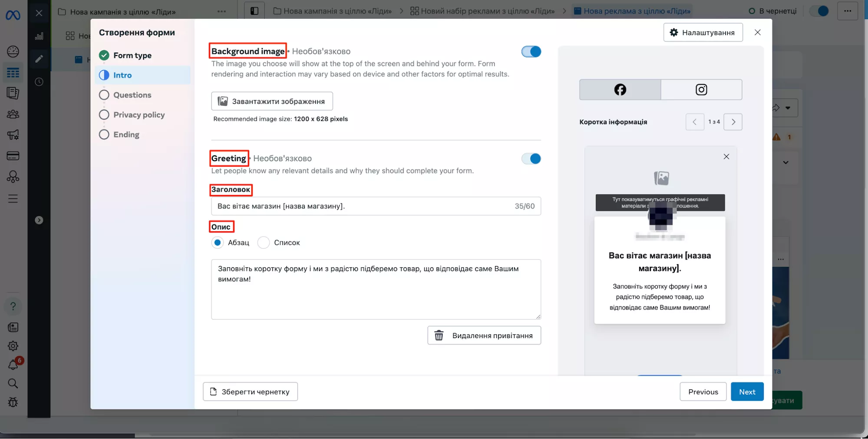Viewport: 868px width, 439px height.
Task: Open the billing card icon in sidebar
Action: tap(13, 156)
